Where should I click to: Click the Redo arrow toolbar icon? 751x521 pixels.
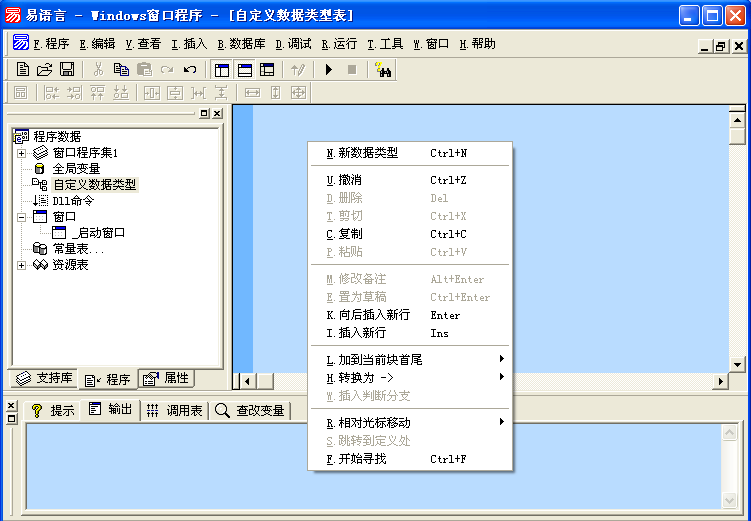click(167, 70)
